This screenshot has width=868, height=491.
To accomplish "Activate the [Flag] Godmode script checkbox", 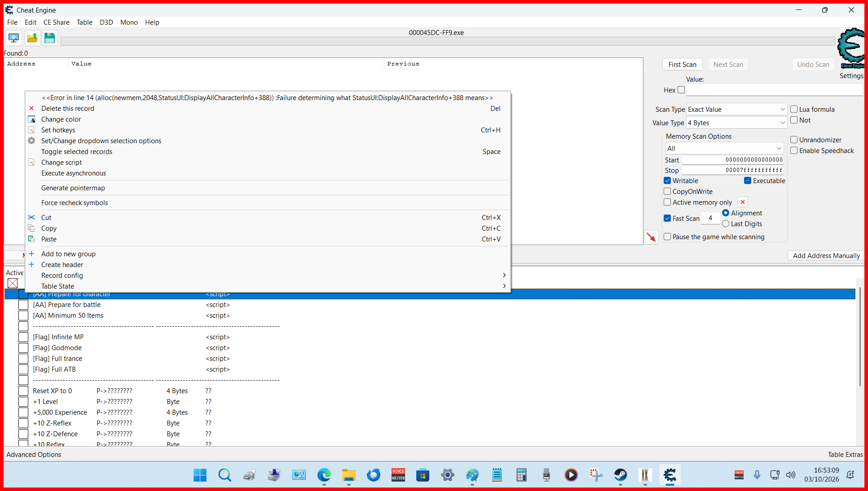I will pos(23,348).
